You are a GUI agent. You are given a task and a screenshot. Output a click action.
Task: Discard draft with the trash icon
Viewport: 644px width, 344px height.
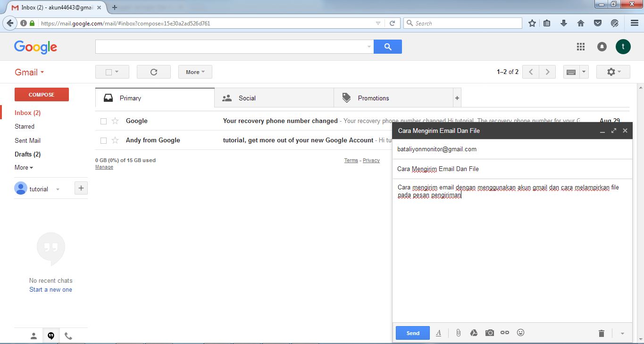coord(602,333)
